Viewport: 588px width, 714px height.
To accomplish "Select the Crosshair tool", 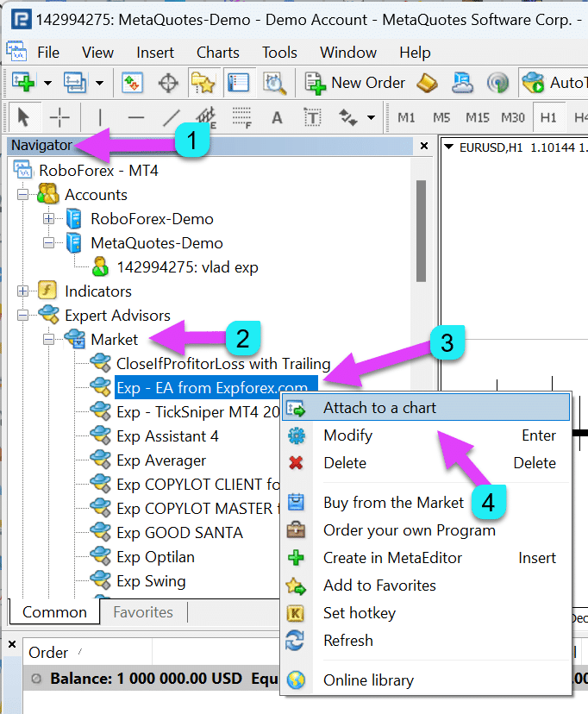I will 59,117.
